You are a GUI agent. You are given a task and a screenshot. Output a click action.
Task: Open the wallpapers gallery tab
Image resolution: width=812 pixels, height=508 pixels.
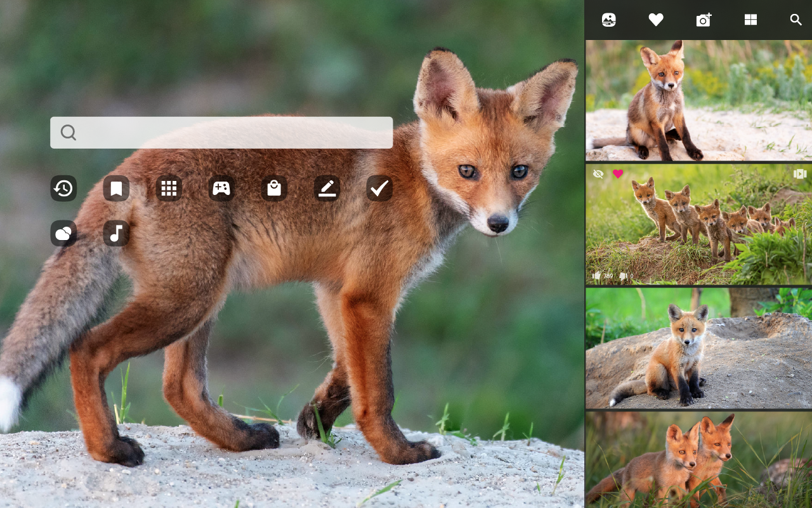[609, 20]
